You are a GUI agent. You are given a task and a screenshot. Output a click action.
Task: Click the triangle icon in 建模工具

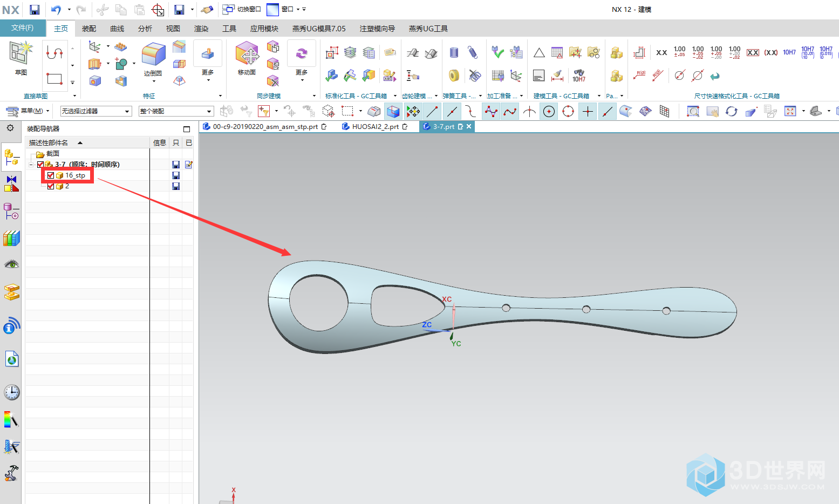(539, 52)
